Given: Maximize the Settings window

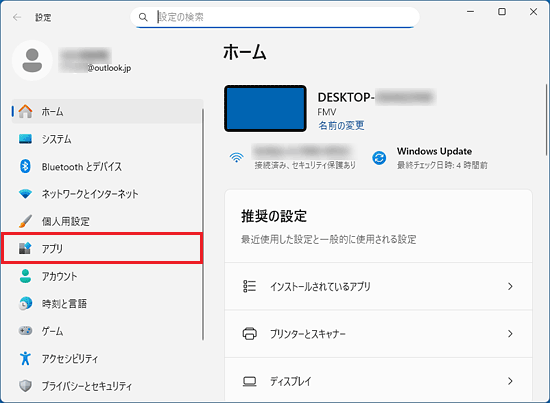Looking at the screenshot, I should tap(502, 12).
